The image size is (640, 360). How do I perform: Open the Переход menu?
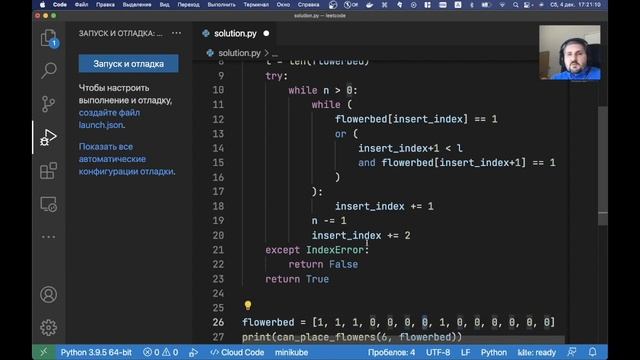(x=188, y=5)
